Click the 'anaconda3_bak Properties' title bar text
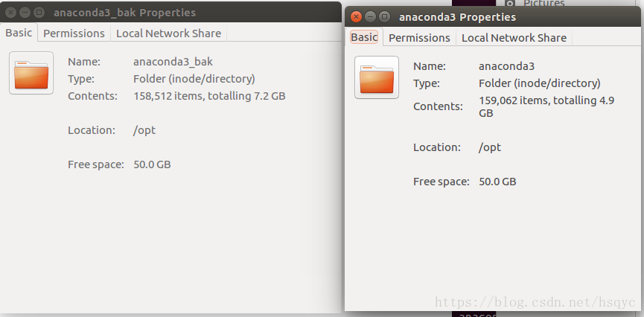Image resolution: width=644 pixels, height=317 pixels. point(124,13)
